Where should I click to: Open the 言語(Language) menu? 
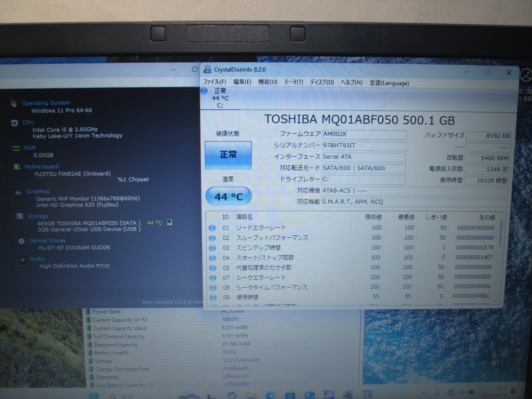tap(389, 83)
